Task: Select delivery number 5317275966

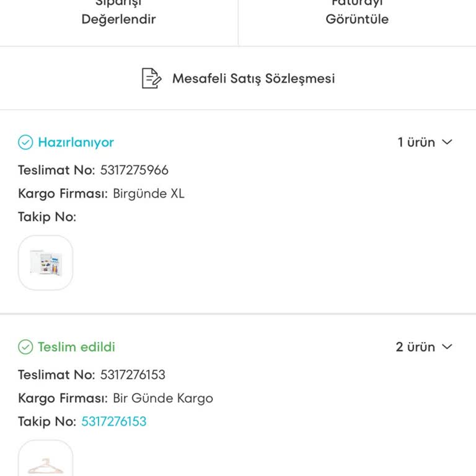Action: tap(134, 170)
